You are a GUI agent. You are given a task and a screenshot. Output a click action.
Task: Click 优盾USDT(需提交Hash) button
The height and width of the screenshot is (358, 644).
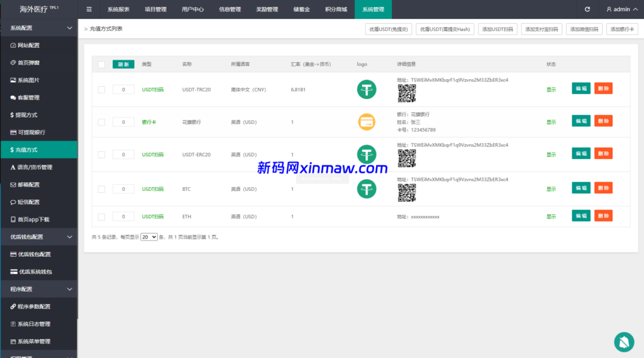pos(445,29)
